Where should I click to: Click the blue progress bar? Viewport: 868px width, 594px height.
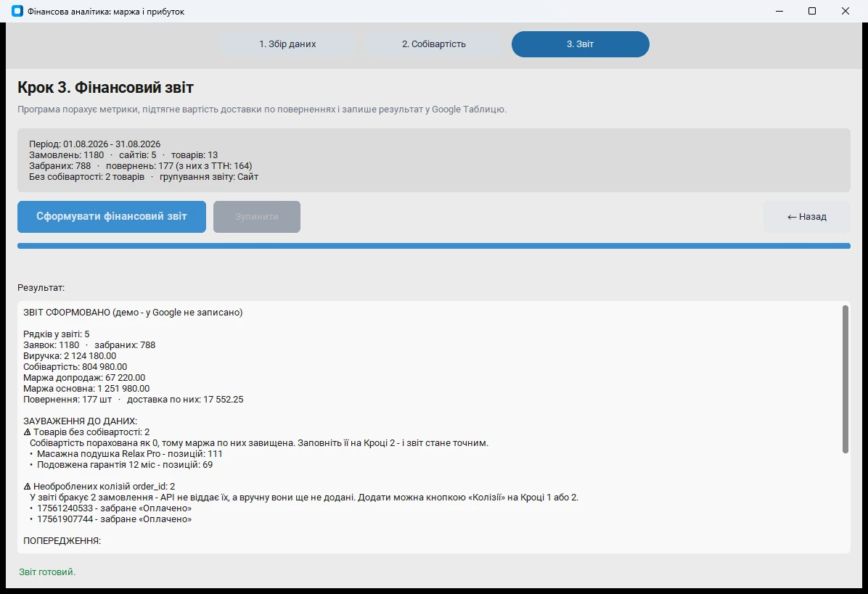point(434,246)
